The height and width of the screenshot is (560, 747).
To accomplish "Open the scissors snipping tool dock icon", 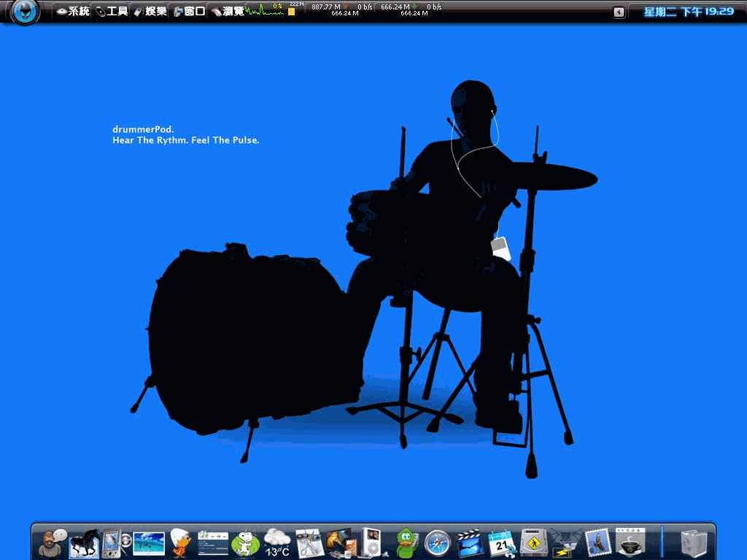I will (309, 542).
